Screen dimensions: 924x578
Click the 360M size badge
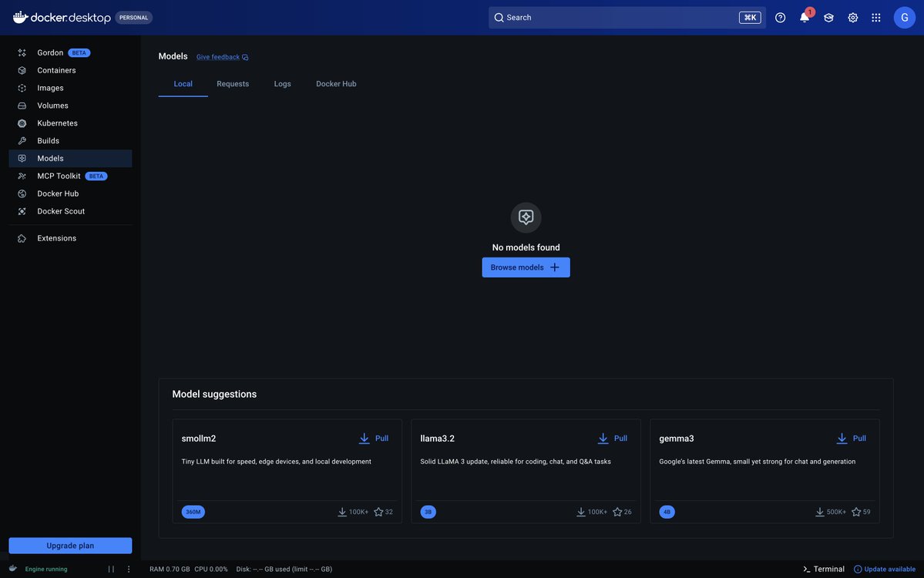pos(193,512)
